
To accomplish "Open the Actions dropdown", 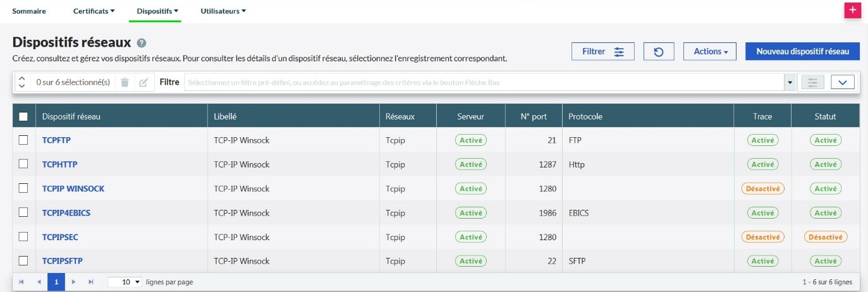I will 709,52.
